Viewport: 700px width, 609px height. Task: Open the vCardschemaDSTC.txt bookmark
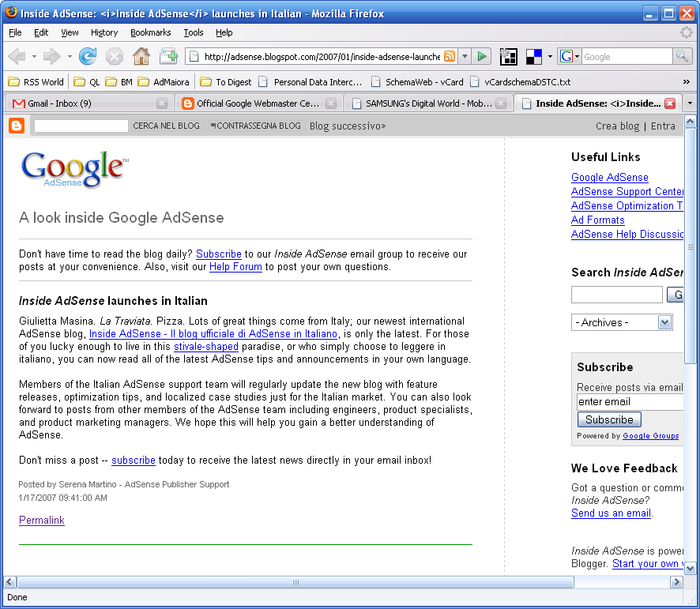click(x=520, y=82)
